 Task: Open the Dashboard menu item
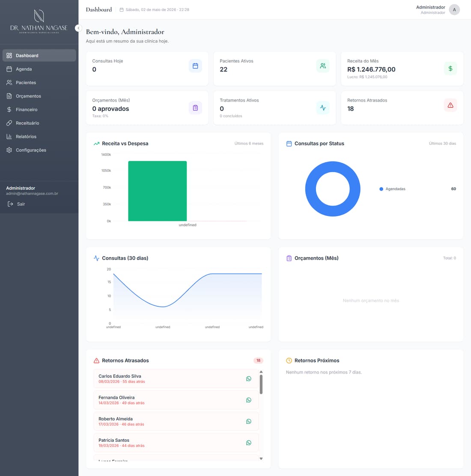39,56
